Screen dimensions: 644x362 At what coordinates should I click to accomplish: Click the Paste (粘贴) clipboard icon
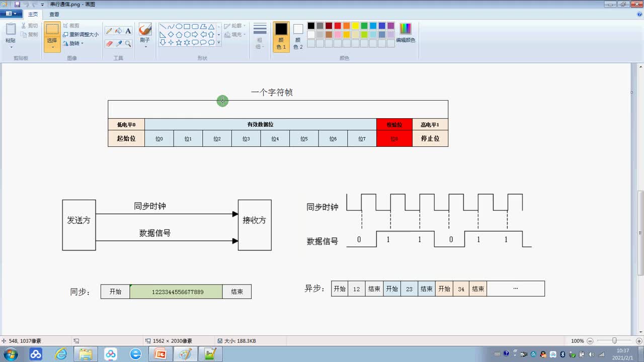[x=11, y=29]
